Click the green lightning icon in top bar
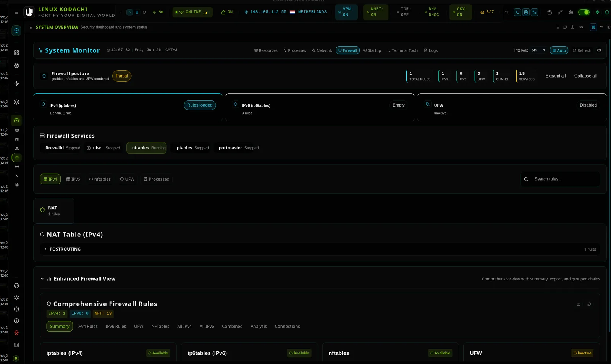The image size is (611, 364). (598, 12)
